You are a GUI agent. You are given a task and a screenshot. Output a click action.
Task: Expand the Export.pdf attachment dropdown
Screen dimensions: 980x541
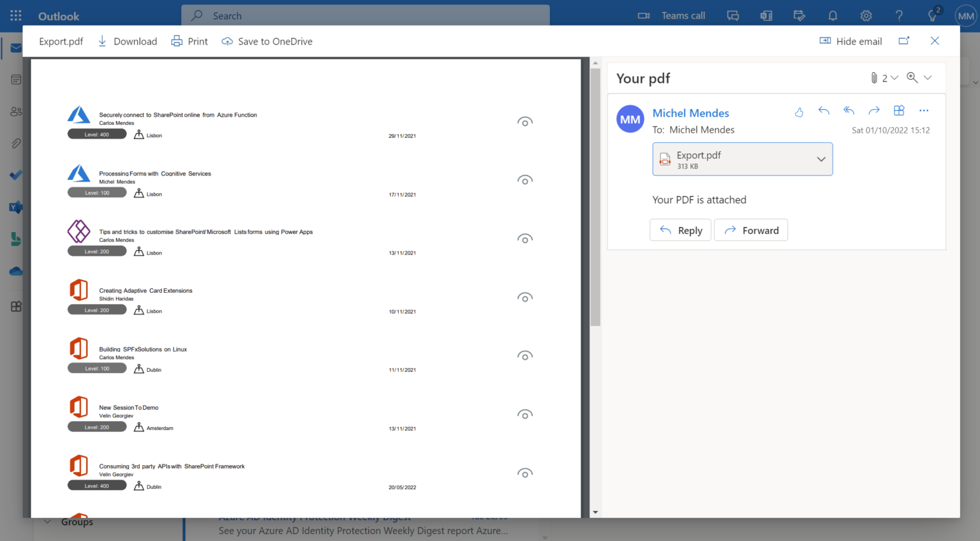pos(821,159)
